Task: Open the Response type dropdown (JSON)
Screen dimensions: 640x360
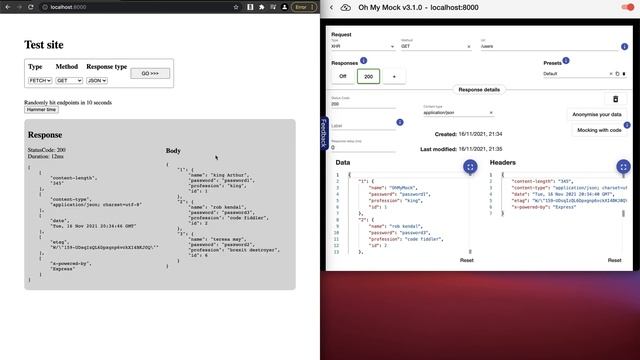Action: (x=97, y=80)
